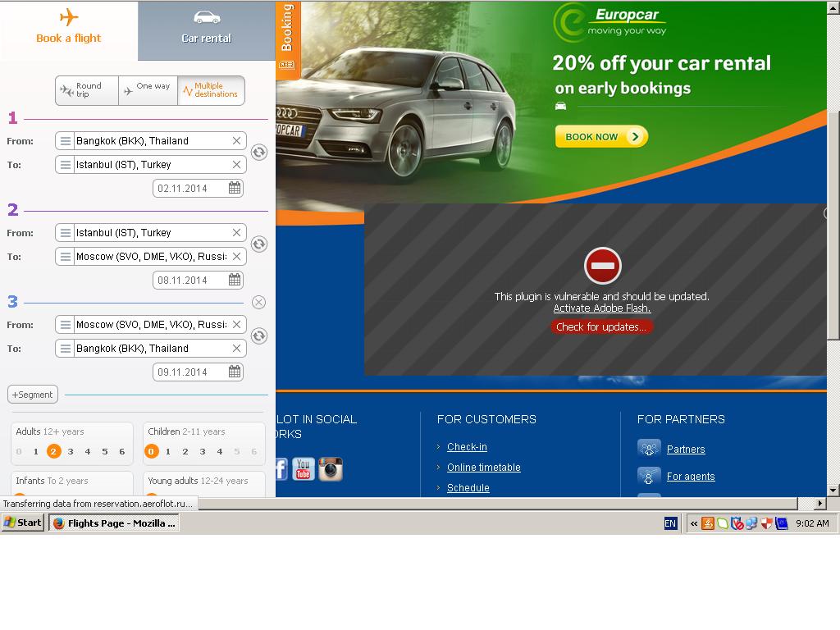Select Round trip option

(x=87, y=90)
